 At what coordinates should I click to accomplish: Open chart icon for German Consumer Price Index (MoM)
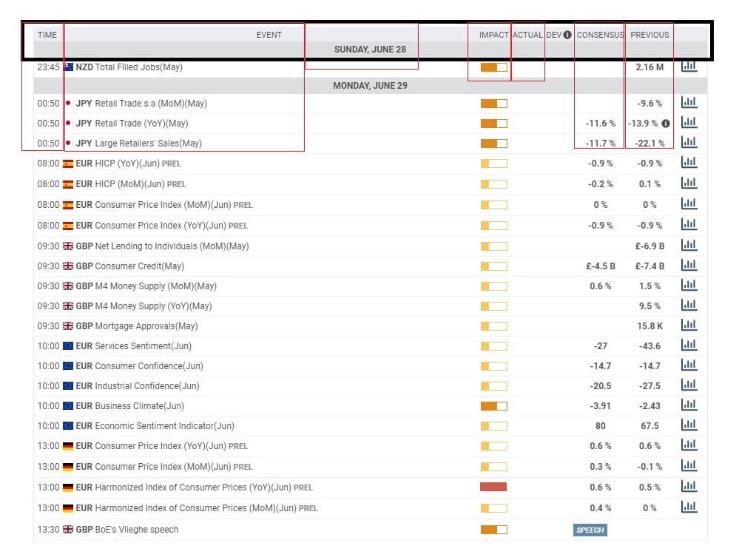pyautogui.click(x=689, y=465)
